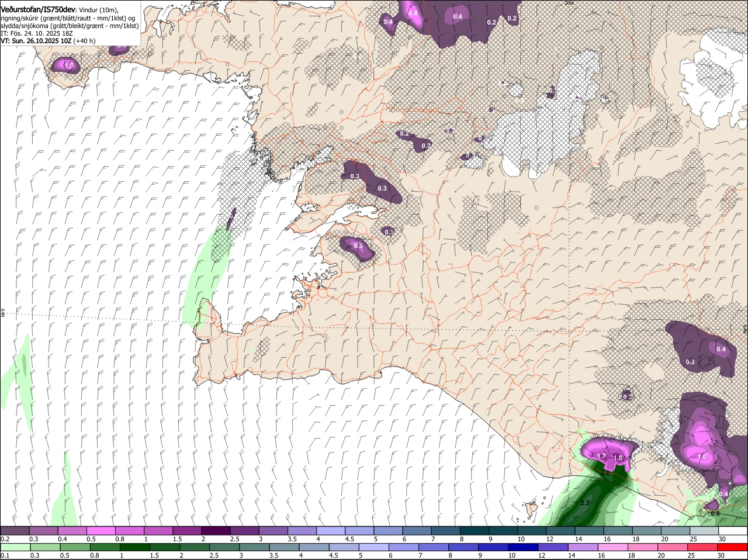Select the pink 18 swatch in lower legend row

tap(642, 547)
